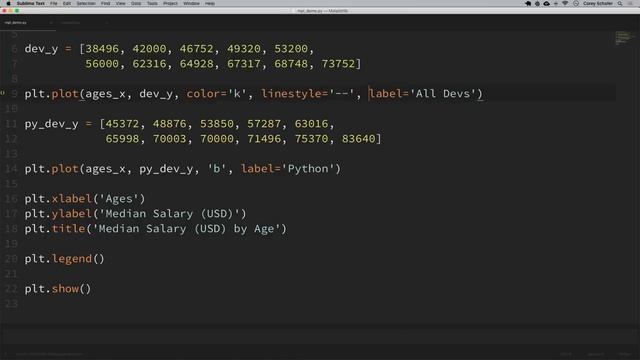The width and height of the screenshot is (640, 360).
Task: Click the 'b' format string on line 14
Action: tap(217, 169)
